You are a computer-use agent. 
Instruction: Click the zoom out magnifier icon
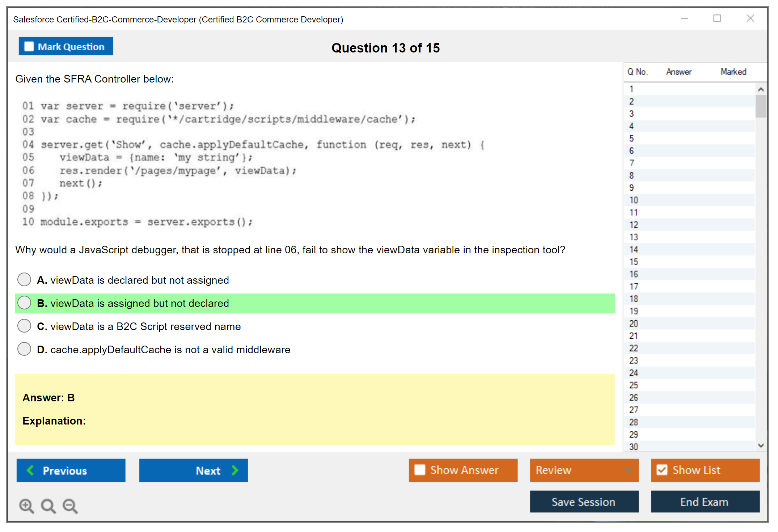pyautogui.click(x=70, y=506)
